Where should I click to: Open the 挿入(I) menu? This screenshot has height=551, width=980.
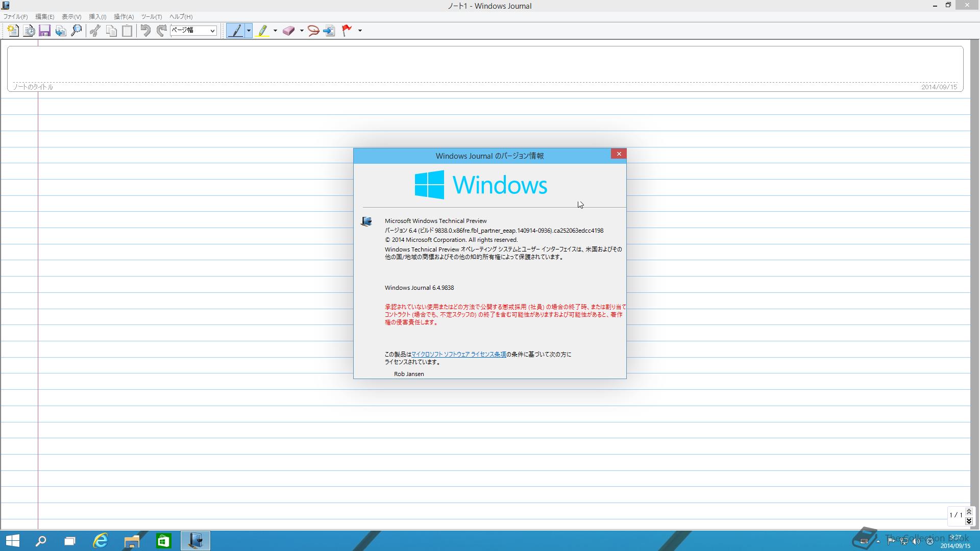point(97,17)
